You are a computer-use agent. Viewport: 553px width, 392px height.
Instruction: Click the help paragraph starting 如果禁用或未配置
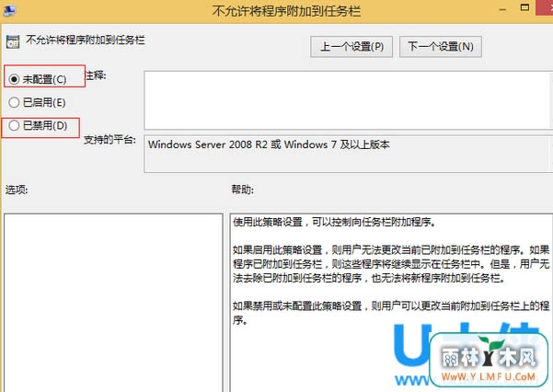pyautogui.click(x=391, y=313)
